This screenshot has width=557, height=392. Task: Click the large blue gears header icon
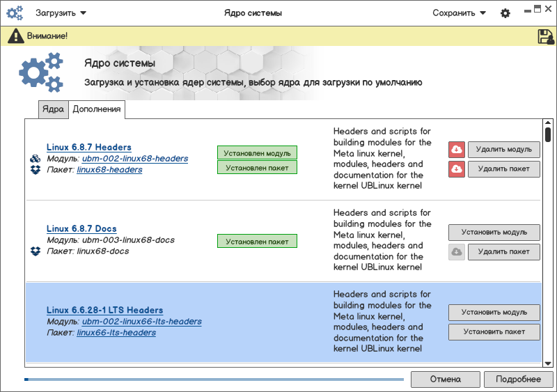coord(41,72)
